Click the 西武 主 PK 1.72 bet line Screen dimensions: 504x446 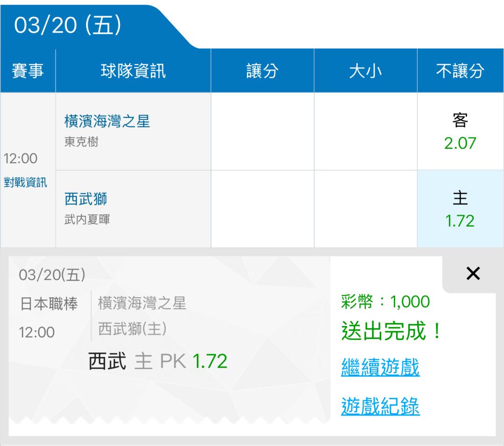(x=158, y=362)
